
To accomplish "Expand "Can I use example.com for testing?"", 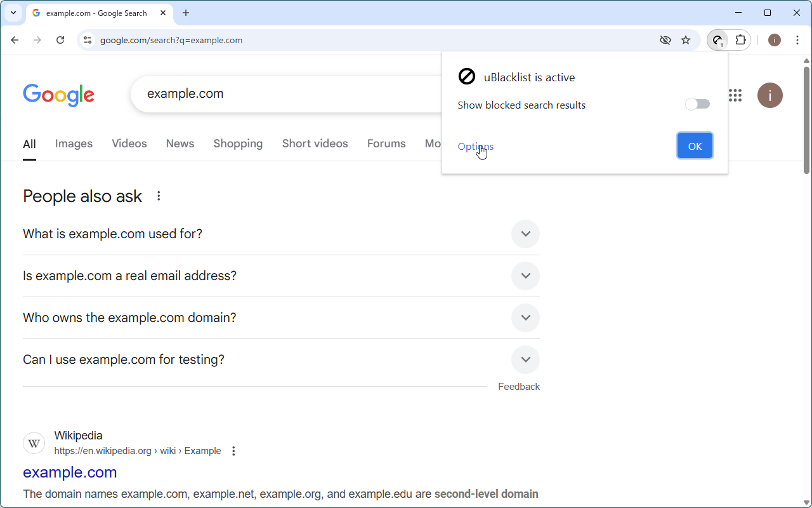I will click(x=525, y=359).
